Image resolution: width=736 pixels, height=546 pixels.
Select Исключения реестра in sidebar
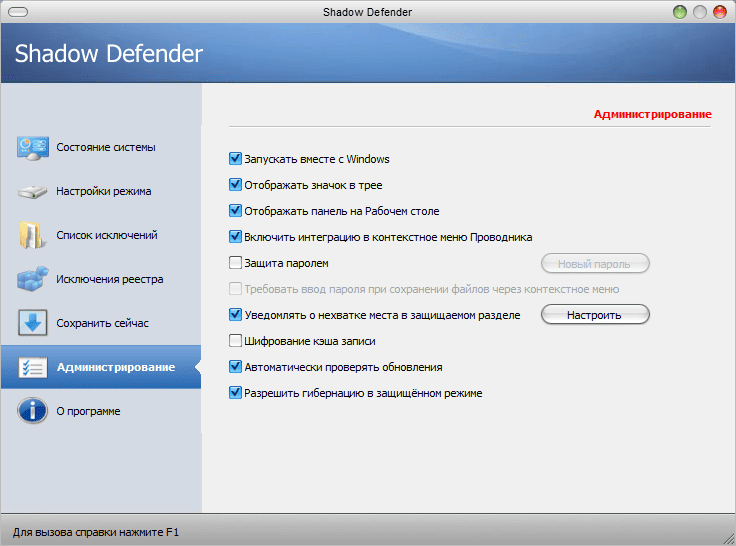pos(101,279)
